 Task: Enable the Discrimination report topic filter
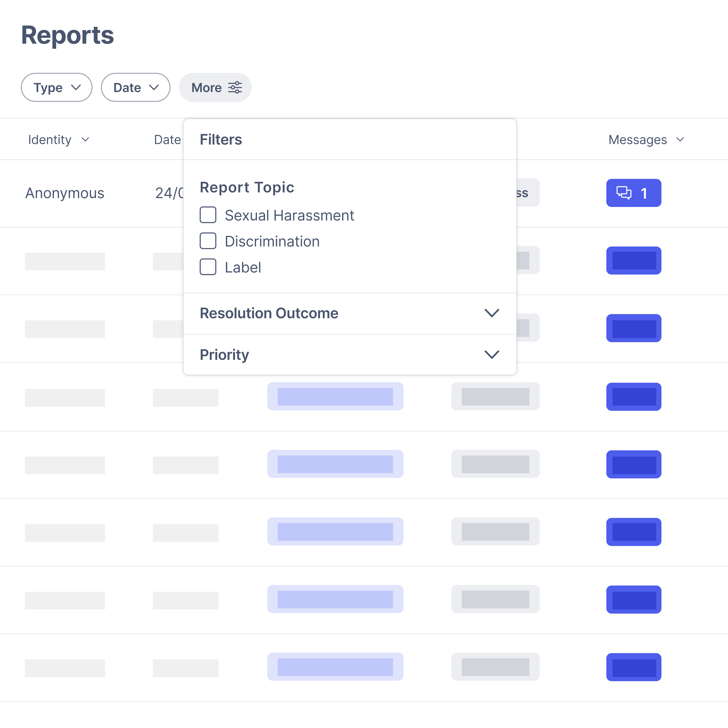[x=208, y=241]
